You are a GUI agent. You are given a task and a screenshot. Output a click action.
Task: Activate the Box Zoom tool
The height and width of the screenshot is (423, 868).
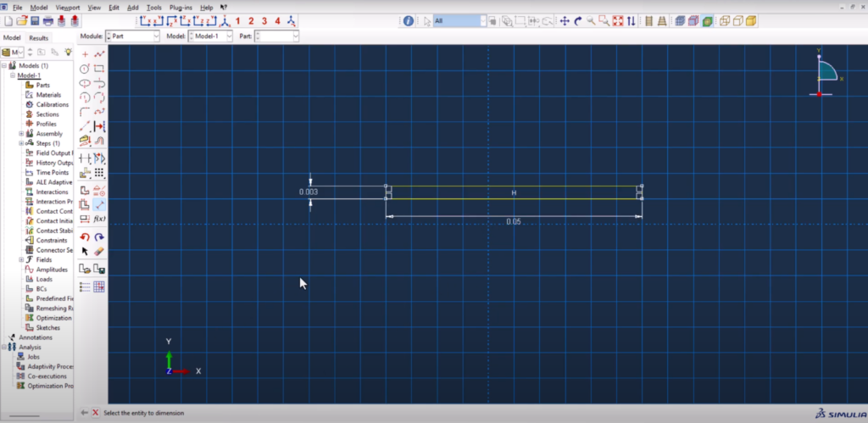point(604,21)
